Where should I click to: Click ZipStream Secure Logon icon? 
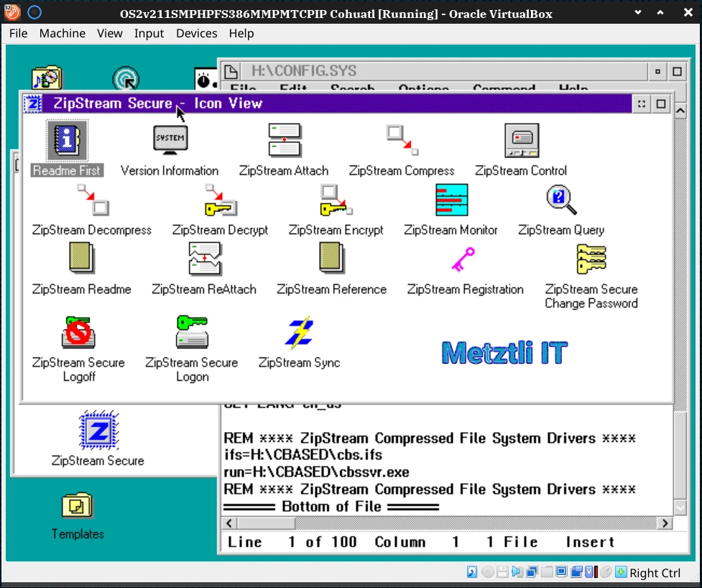pyautogui.click(x=192, y=333)
